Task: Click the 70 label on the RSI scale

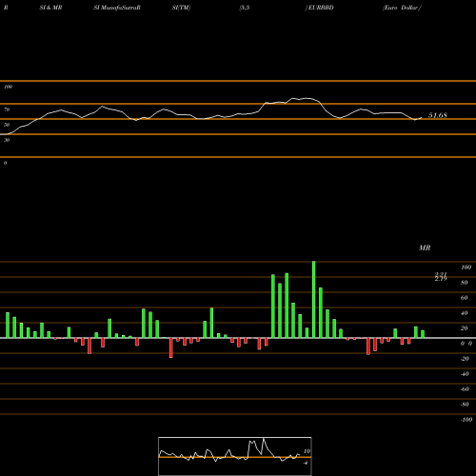Action: coord(7,109)
